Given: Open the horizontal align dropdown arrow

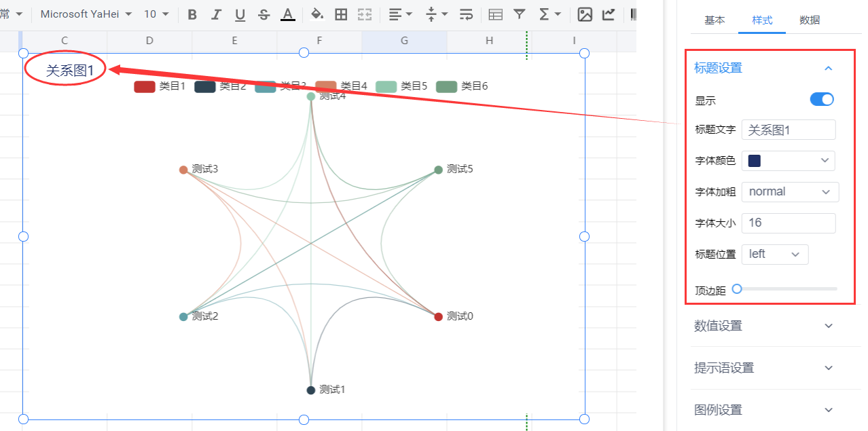Looking at the screenshot, I should tap(410, 14).
